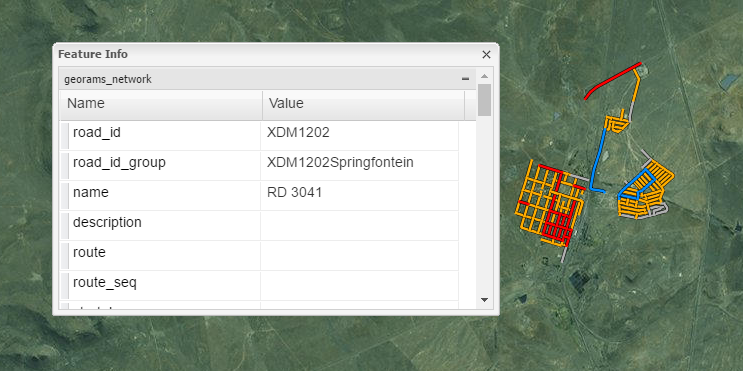Click the vertical scrollbar thumb
The width and height of the screenshot is (743, 371).
pos(484,100)
